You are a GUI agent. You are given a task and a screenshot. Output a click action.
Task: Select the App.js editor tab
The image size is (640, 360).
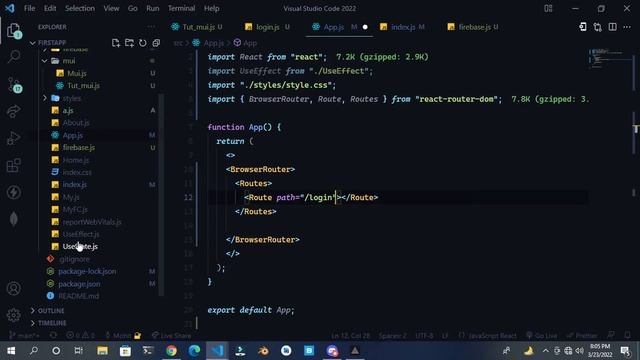[x=333, y=27]
